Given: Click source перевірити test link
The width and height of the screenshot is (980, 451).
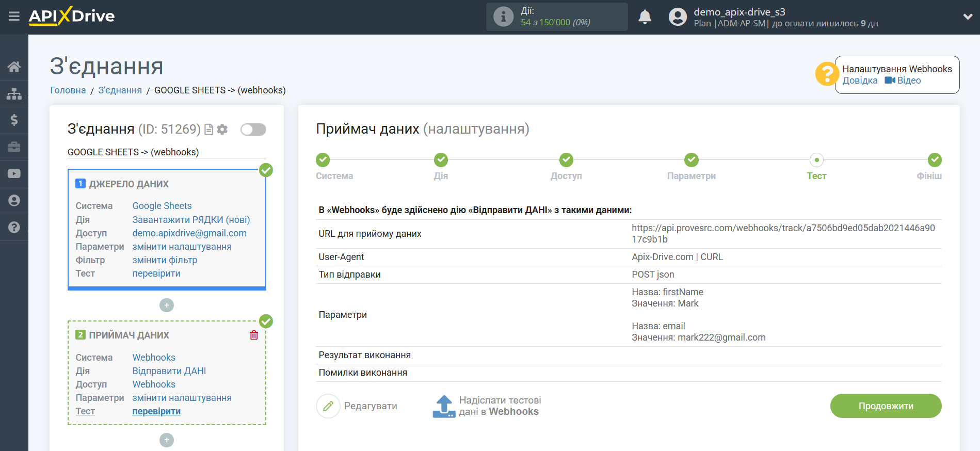Looking at the screenshot, I should (x=156, y=273).
